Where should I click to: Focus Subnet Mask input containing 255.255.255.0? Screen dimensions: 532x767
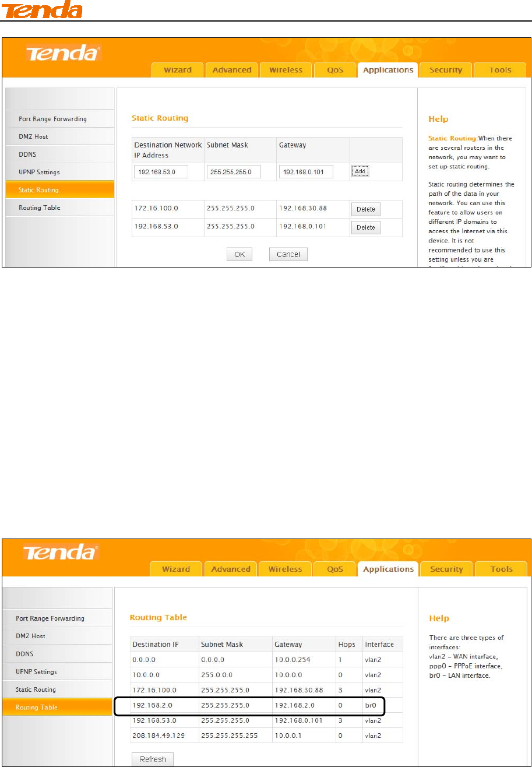click(234, 172)
